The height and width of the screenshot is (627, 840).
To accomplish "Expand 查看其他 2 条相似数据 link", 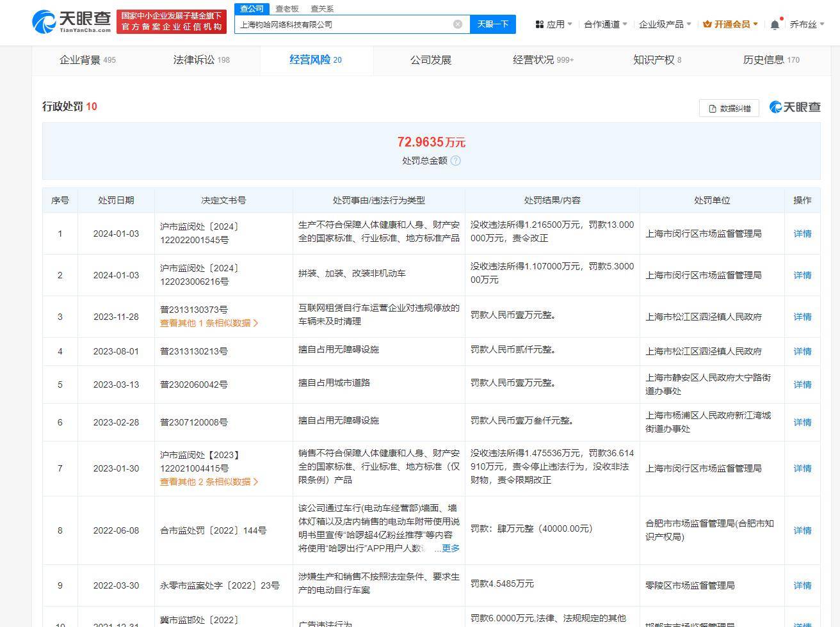I will coord(209,482).
